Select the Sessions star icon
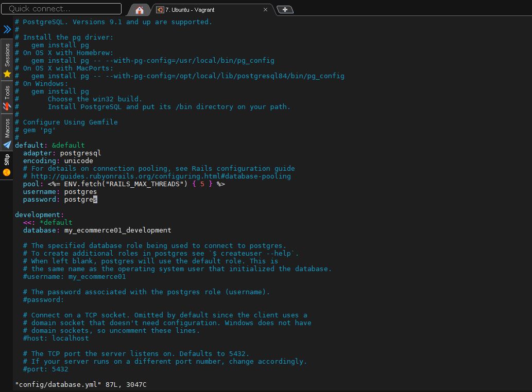532x392 pixels. tap(7, 74)
